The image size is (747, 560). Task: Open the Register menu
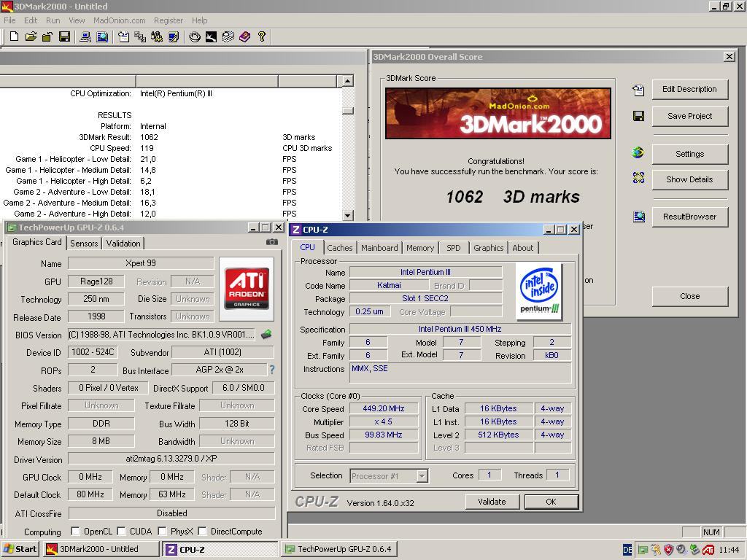pyautogui.click(x=169, y=20)
